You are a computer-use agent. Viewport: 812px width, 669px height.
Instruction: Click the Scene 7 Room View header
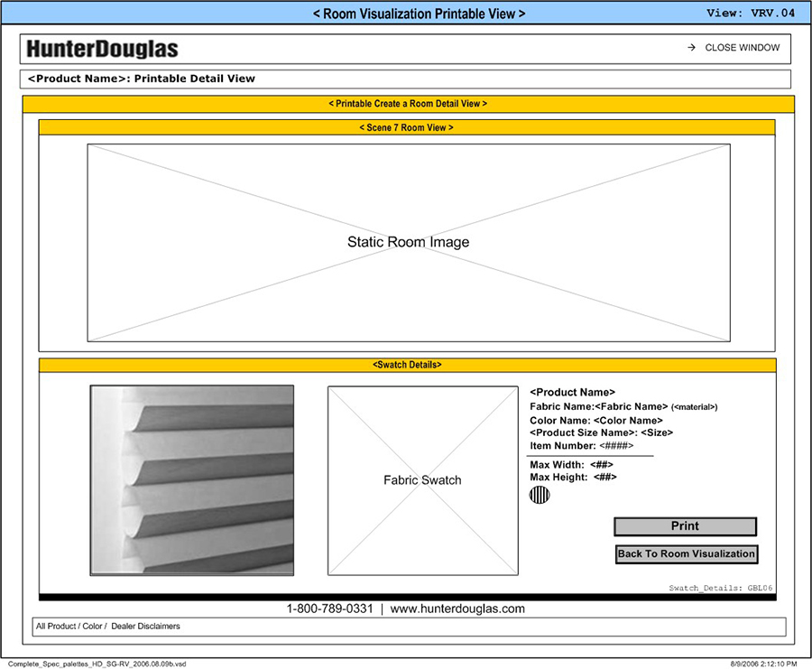(x=407, y=127)
